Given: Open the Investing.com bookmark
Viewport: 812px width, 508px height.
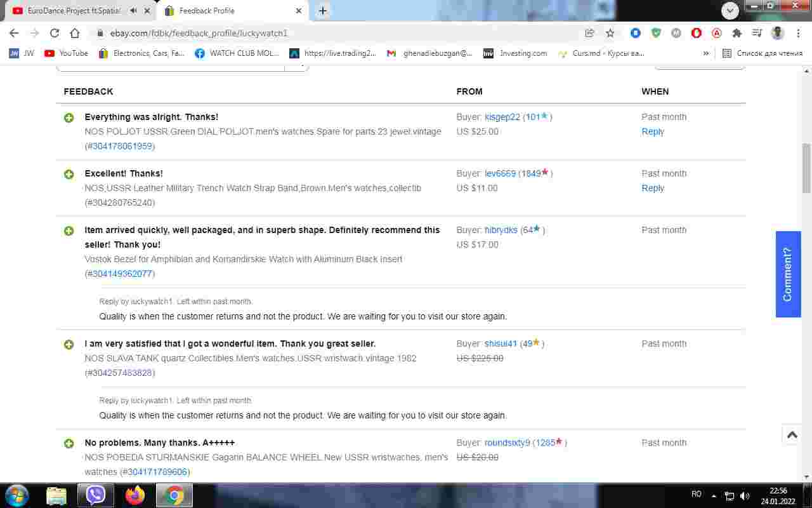Looking at the screenshot, I should coord(515,53).
